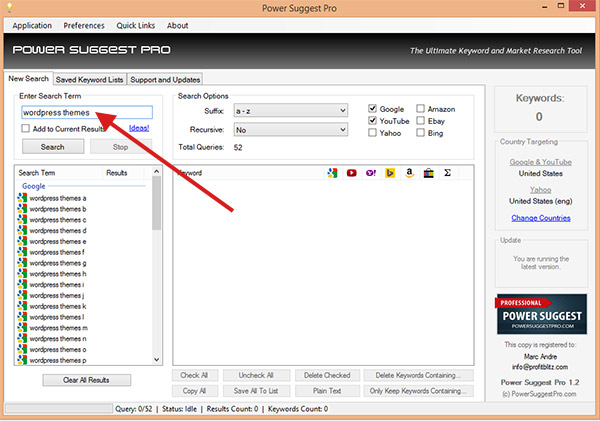Click the Plain Text button
The height and width of the screenshot is (421, 600).
(x=327, y=391)
